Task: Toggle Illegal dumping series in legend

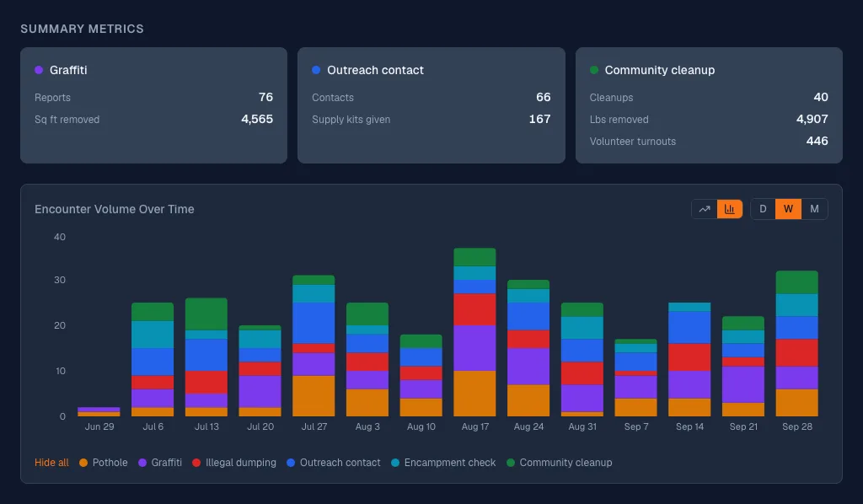Action: (234, 463)
